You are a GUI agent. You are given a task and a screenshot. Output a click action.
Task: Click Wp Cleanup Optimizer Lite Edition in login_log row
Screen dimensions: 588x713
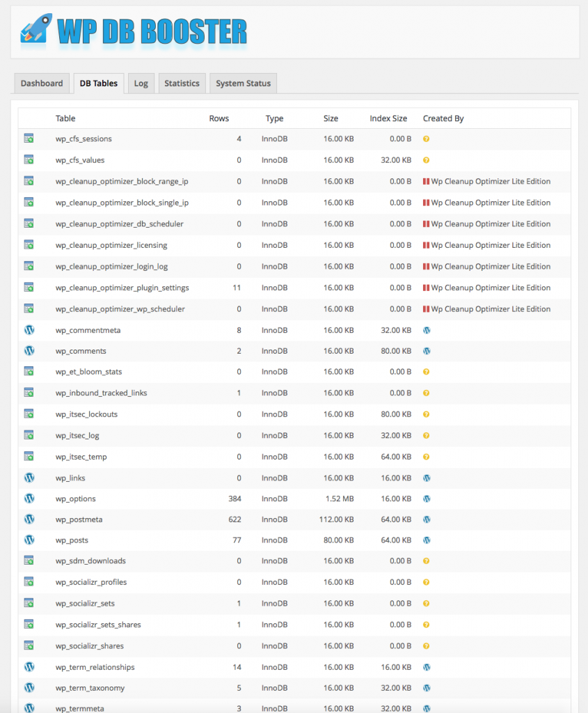491,267
